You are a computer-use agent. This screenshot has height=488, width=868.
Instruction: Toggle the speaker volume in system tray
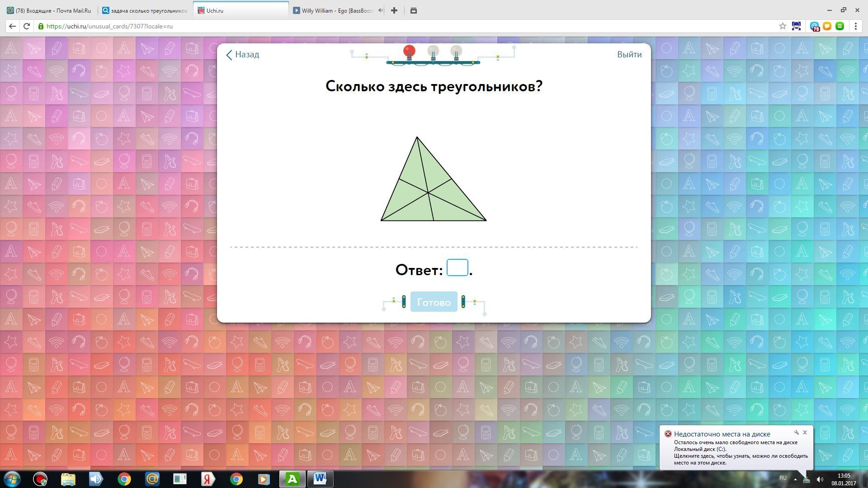820,478
